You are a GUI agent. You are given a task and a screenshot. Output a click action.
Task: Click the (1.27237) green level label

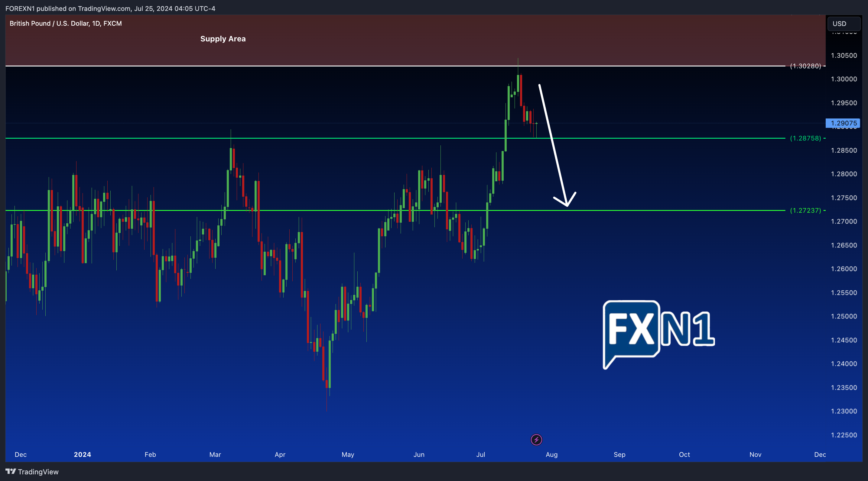[x=805, y=210]
